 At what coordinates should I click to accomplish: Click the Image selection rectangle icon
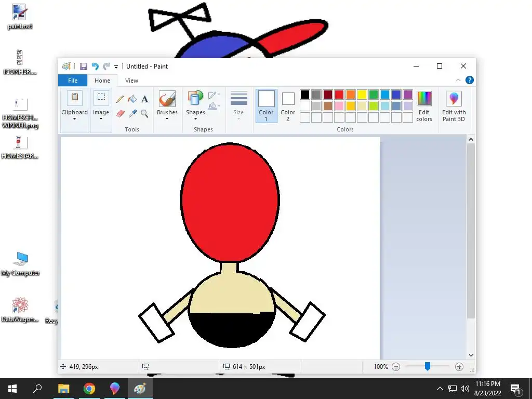pyautogui.click(x=101, y=98)
